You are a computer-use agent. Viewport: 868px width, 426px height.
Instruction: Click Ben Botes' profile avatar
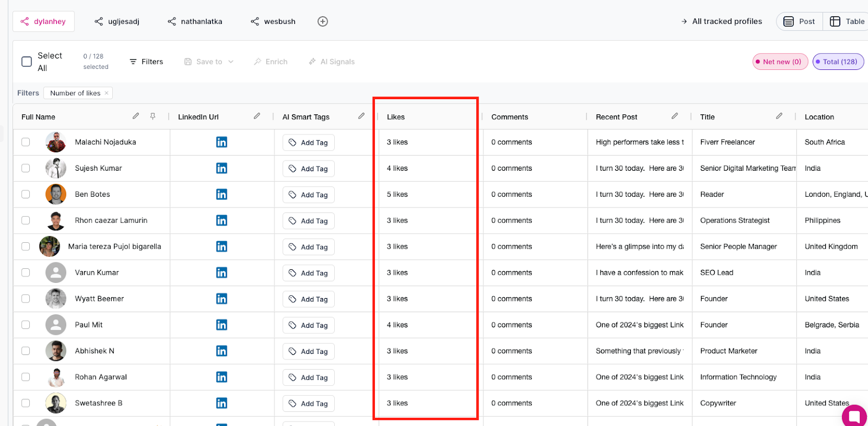(56, 194)
